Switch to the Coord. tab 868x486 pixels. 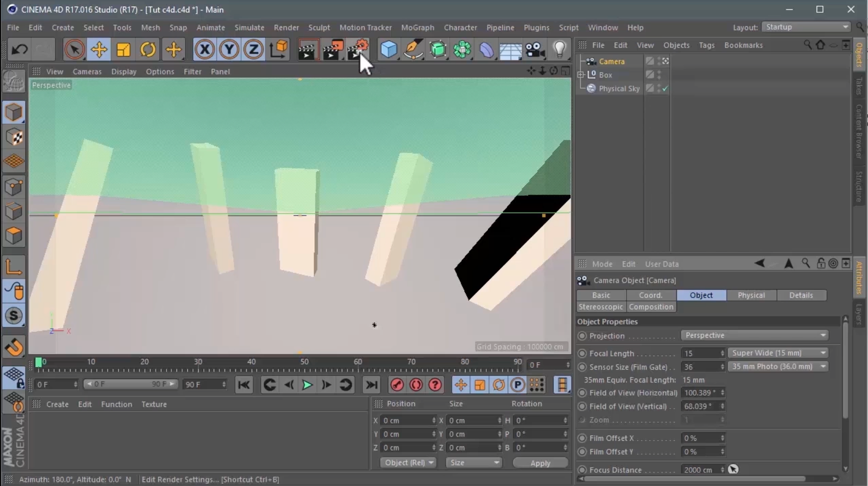(651, 295)
